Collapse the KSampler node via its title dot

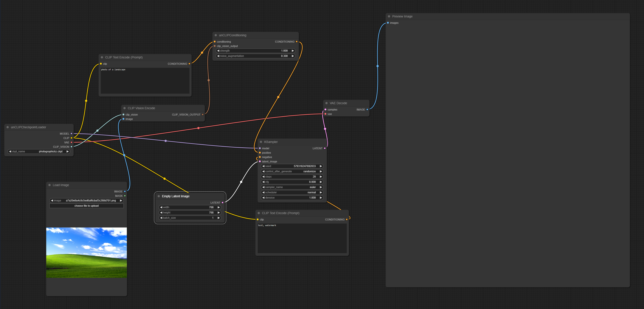(x=261, y=142)
